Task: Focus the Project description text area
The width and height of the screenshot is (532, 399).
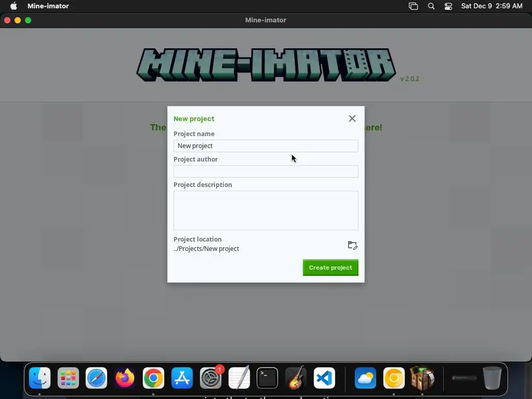Action: [x=265, y=210]
